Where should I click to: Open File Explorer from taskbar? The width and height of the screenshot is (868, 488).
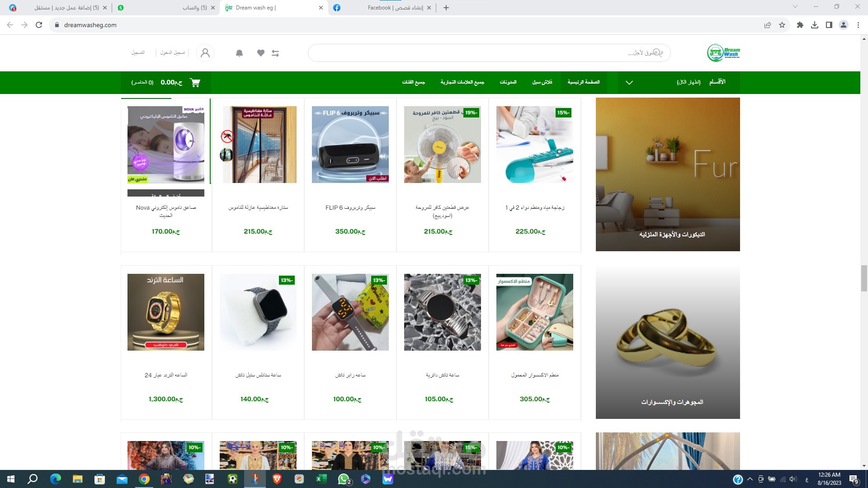(78, 479)
